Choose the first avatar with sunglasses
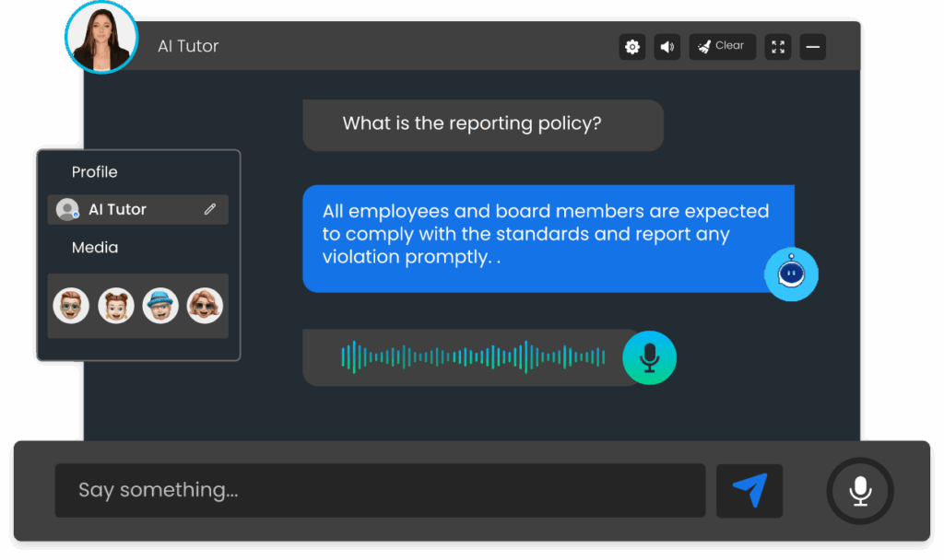This screenshot has height=560, width=944. tap(71, 306)
